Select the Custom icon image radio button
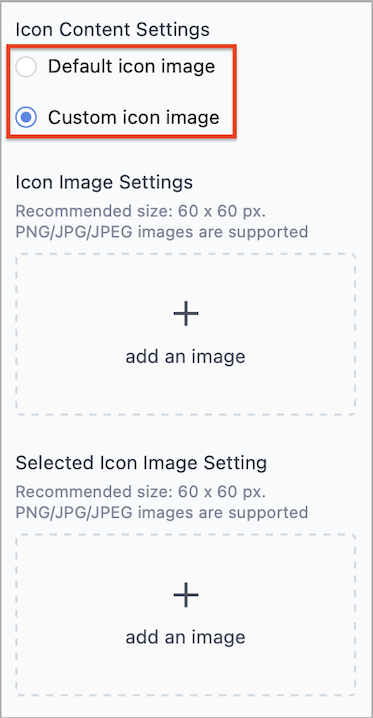 point(26,118)
